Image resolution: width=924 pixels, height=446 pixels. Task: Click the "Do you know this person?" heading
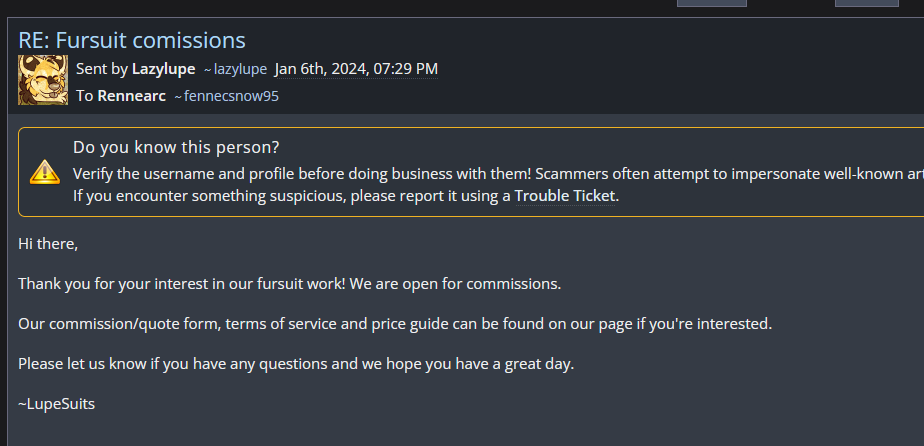[x=176, y=147]
